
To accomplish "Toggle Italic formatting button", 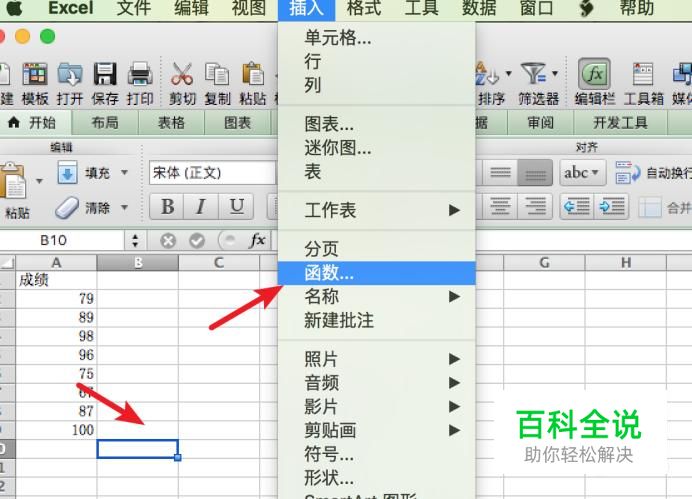I will tap(201, 206).
